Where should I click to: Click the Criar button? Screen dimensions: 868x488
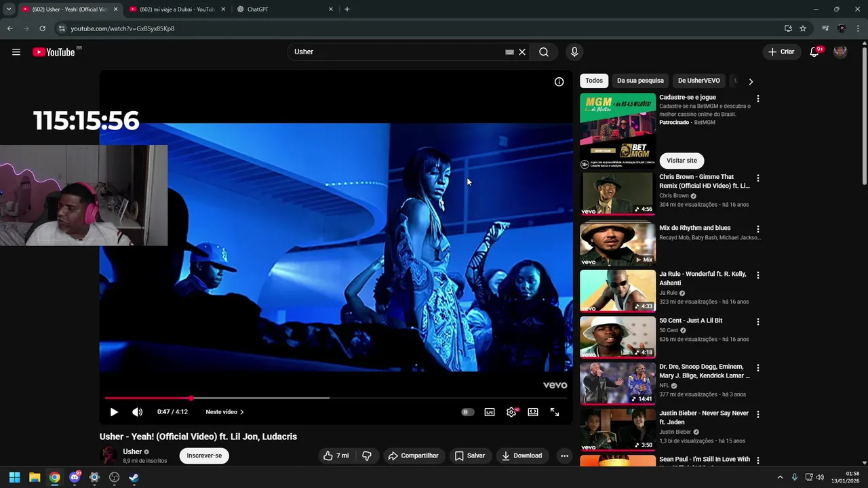(x=781, y=52)
